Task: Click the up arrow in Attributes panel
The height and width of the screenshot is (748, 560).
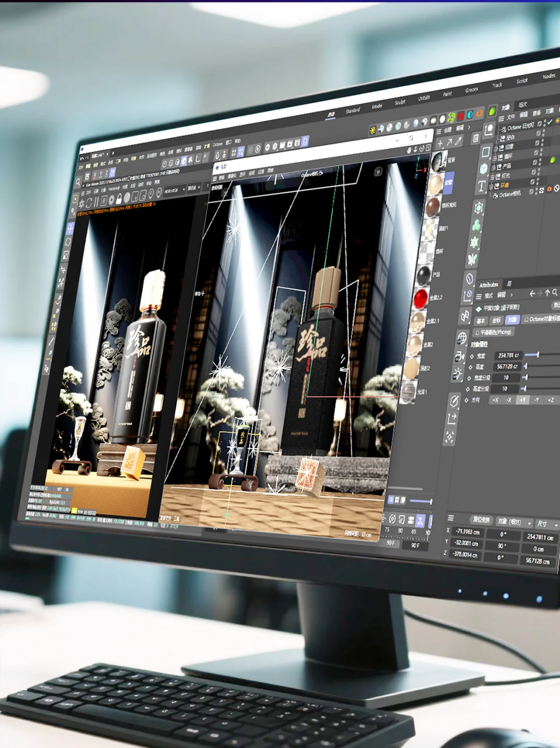Action: 547,293
